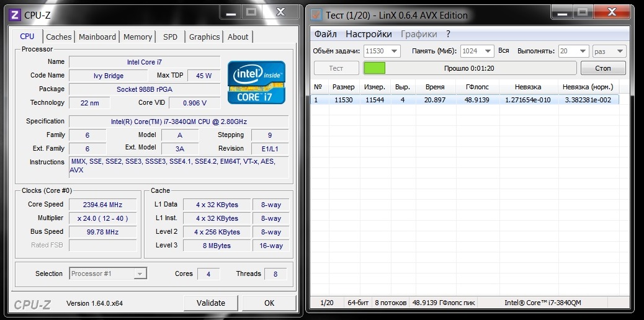Minimize the LinX window

click(x=563, y=12)
